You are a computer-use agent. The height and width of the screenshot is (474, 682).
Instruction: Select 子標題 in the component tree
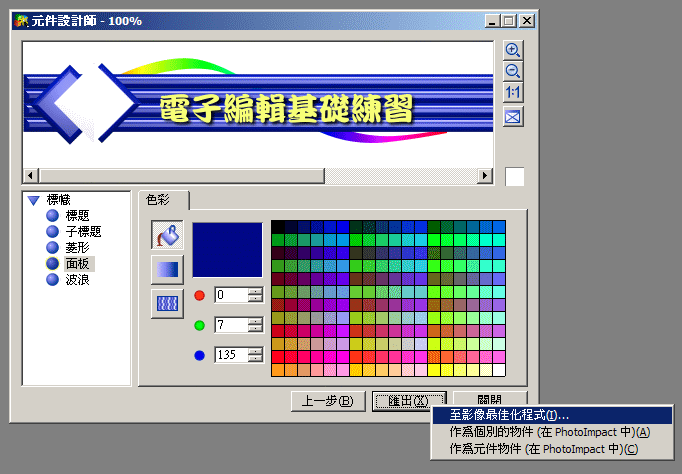pyautogui.click(x=84, y=231)
